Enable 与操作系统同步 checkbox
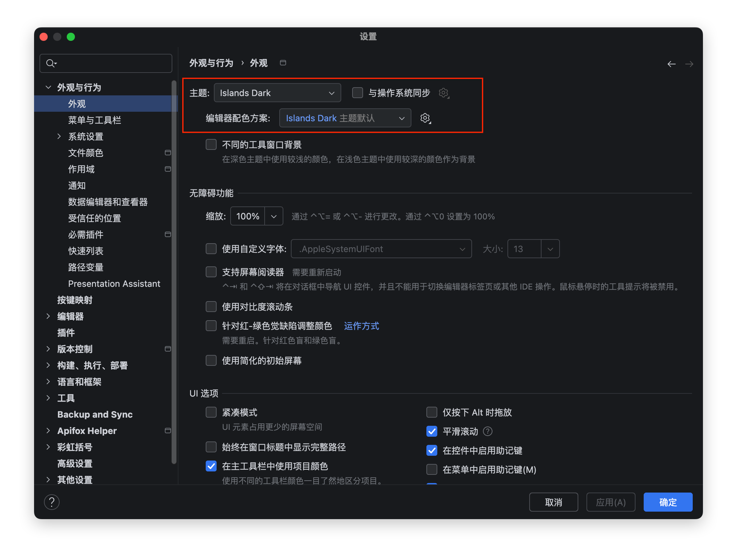737x560 pixels. click(357, 93)
